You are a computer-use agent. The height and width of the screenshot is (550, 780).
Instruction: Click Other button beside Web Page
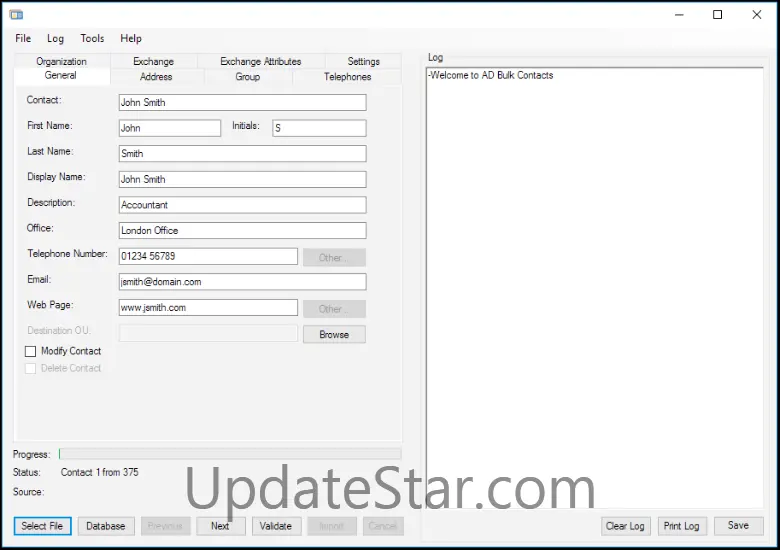pyautogui.click(x=334, y=309)
